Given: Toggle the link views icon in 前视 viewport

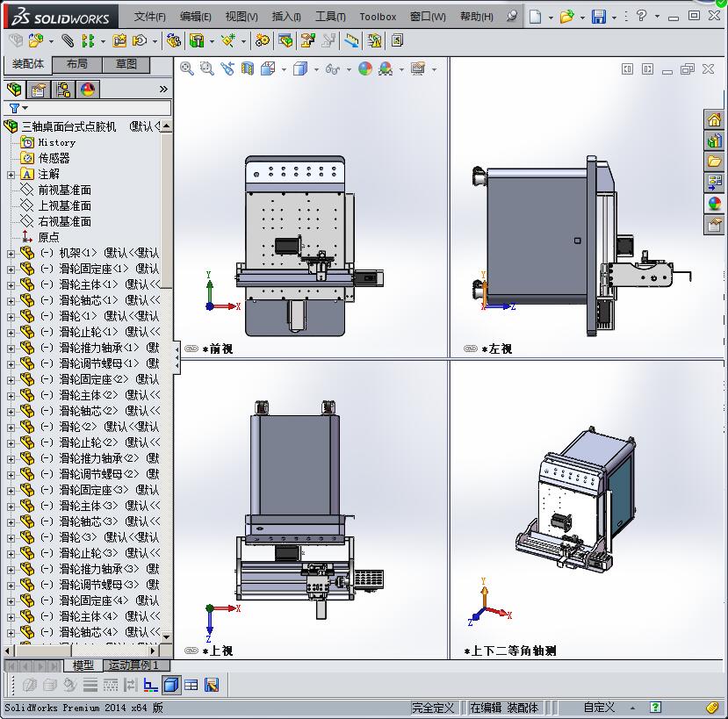Looking at the screenshot, I should [191, 349].
